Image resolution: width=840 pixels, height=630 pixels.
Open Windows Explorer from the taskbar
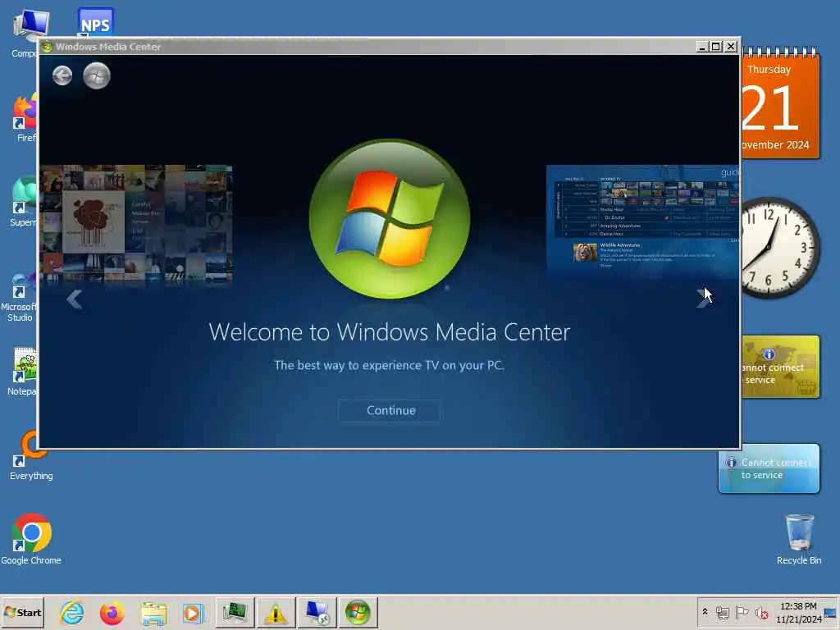click(153, 613)
